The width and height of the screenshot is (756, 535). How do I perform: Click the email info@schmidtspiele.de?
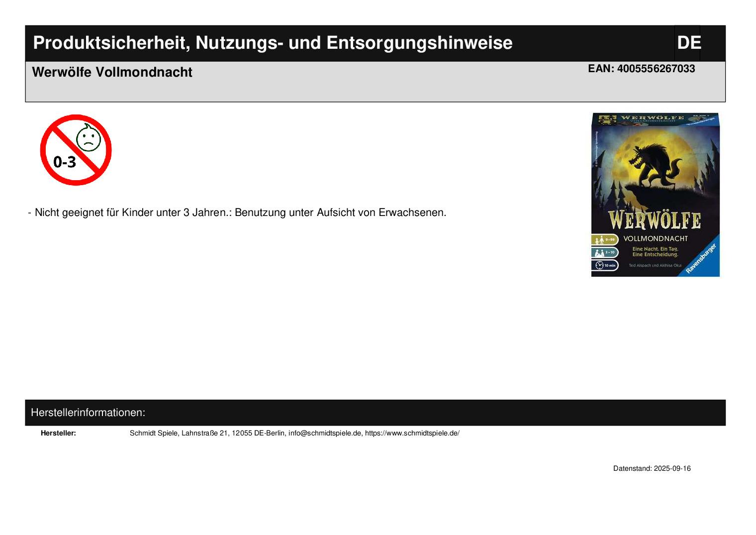pos(325,433)
